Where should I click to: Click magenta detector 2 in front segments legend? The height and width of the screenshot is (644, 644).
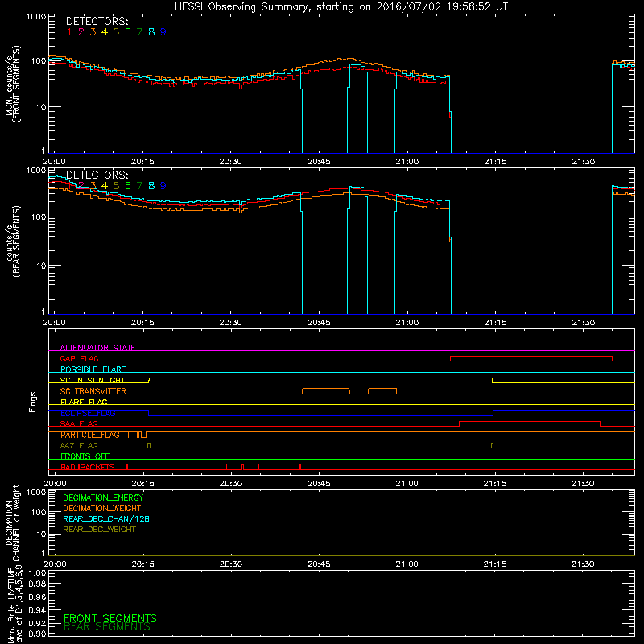point(81,32)
